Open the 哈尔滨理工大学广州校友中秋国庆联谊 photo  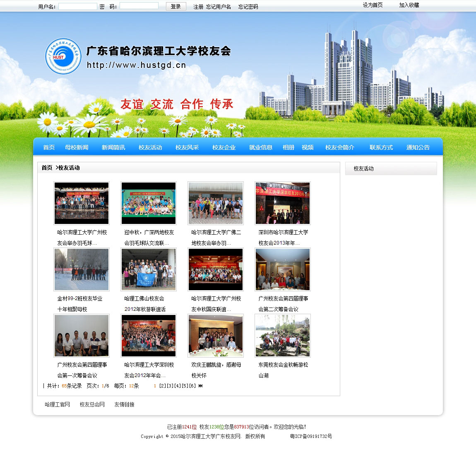[216, 269]
